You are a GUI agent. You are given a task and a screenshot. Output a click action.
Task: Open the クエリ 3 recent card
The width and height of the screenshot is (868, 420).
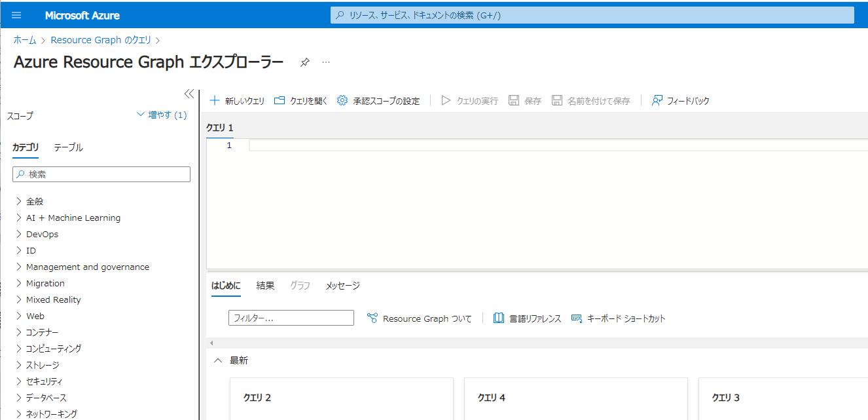[x=783, y=398]
